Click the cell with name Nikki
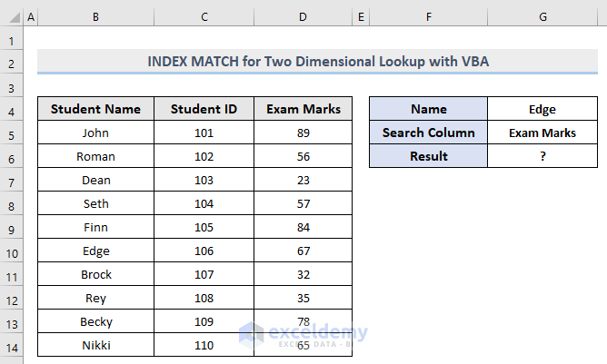607x364 pixels. [x=95, y=345]
